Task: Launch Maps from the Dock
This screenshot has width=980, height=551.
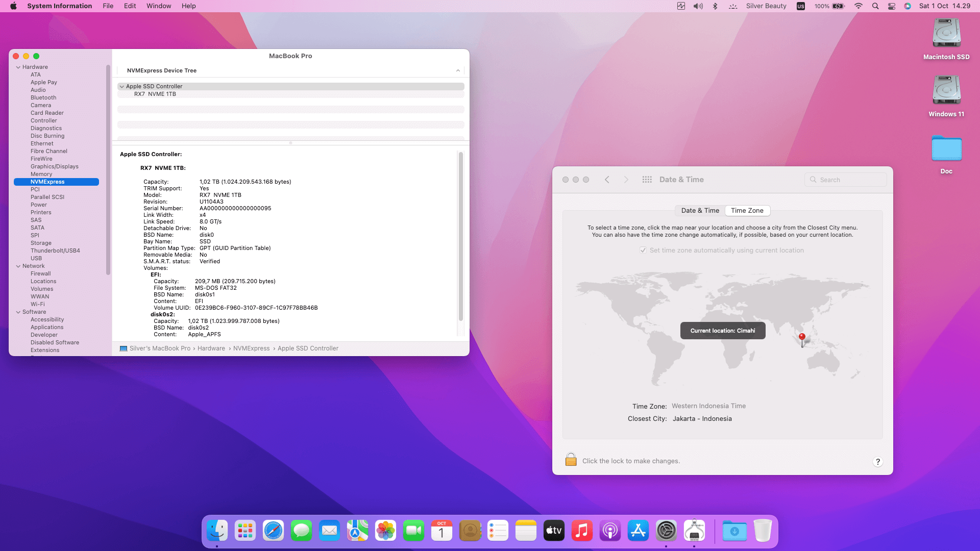Action: click(x=358, y=531)
